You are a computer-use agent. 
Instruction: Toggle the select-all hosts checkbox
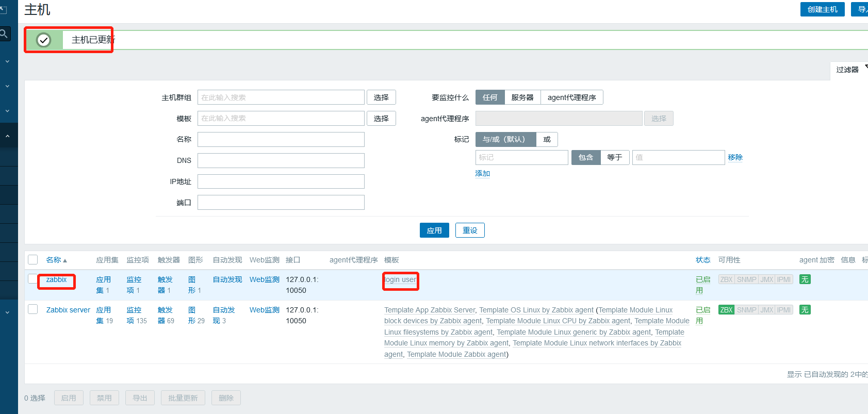(33, 260)
